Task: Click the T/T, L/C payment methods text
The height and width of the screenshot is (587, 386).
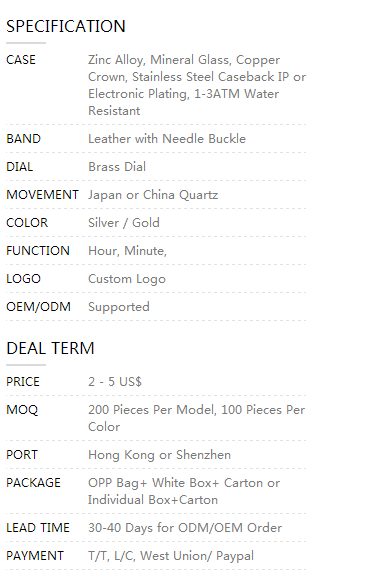Action: 171,556
